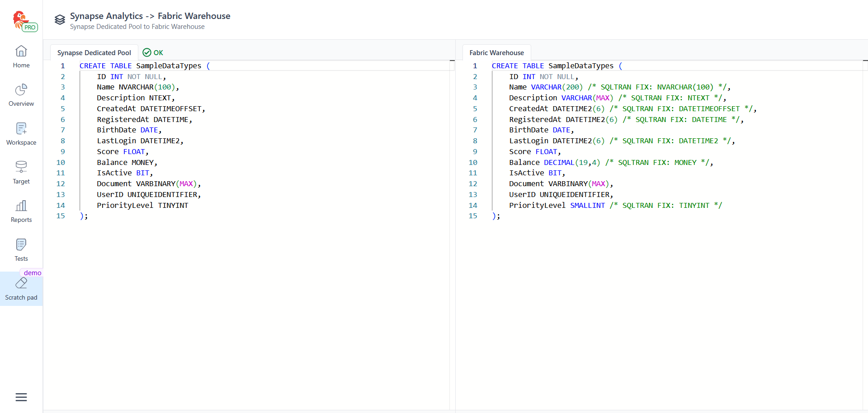Screen dimensions: 868x413
Task: Click the green OK status indicator
Action: 153,53
